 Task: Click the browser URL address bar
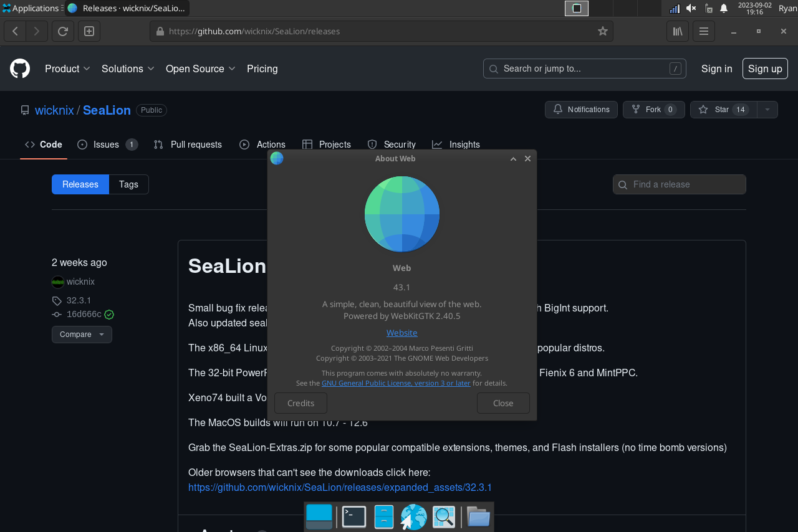(x=382, y=31)
